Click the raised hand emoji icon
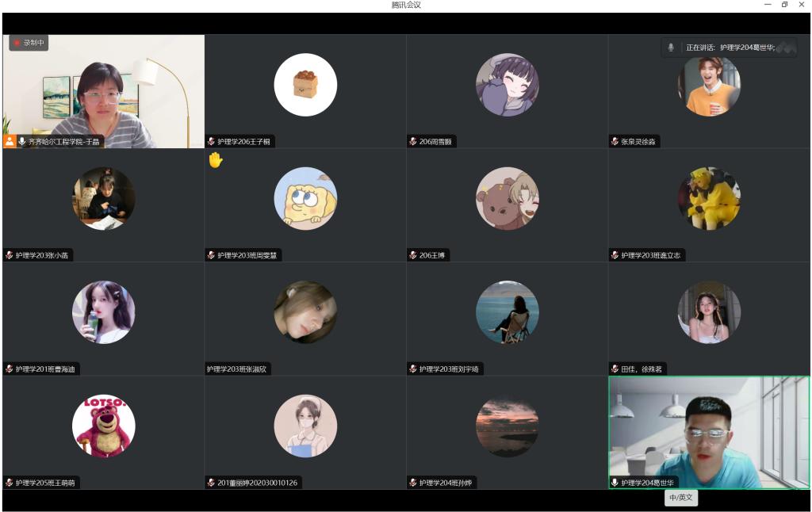This screenshot has height=512, width=812. point(215,160)
